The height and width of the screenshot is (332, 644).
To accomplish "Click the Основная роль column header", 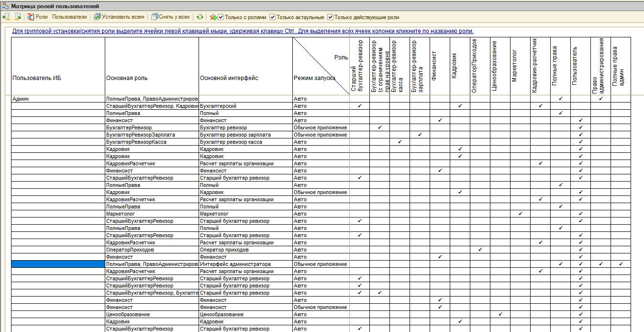I will point(152,66).
